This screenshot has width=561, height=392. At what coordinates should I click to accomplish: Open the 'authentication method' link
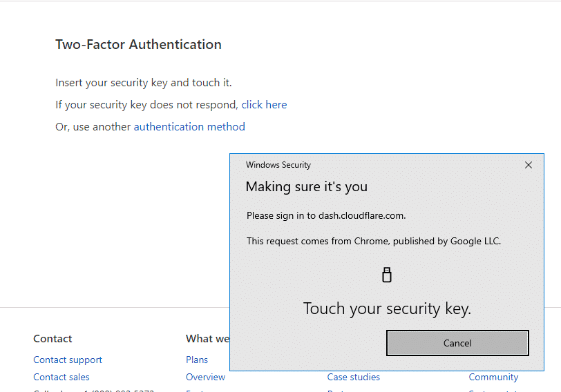pyautogui.click(x=189, y=127)
